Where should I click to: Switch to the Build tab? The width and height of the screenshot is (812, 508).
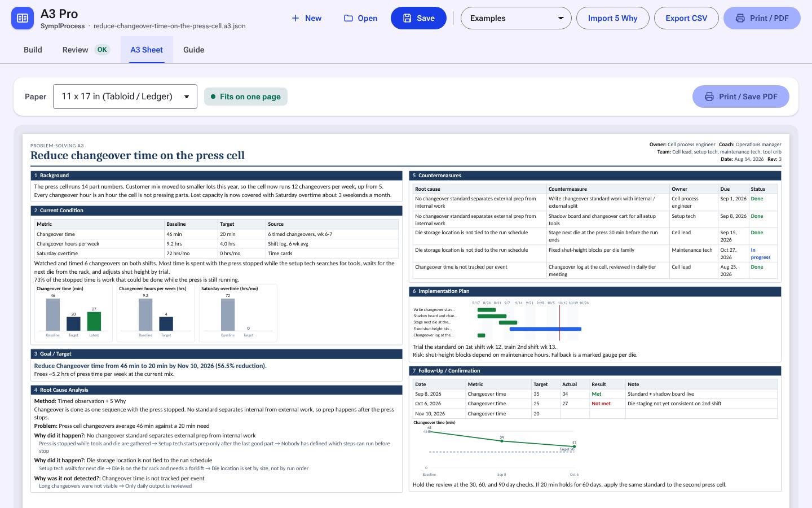pyautogui.click(x=33, y=50)
